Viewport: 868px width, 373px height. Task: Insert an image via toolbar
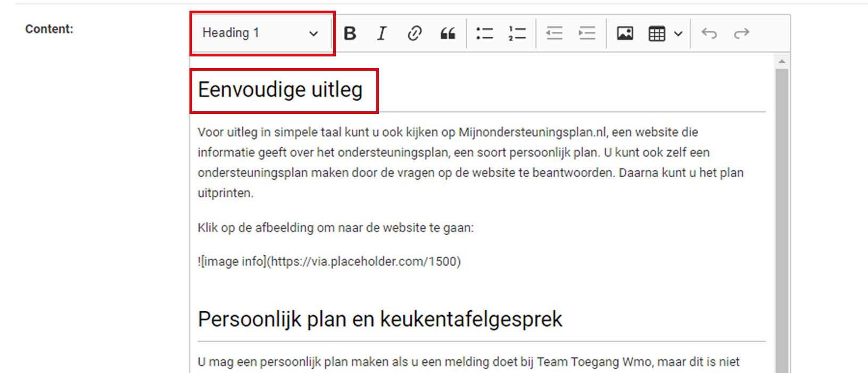[x=625, y=34]
